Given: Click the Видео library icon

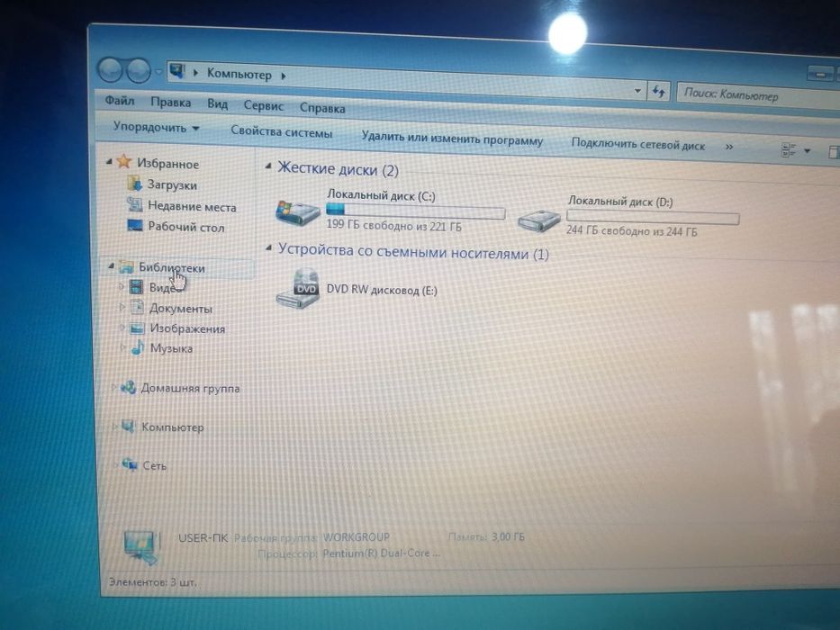Looking at the screenshot, I should click(137, 287).
